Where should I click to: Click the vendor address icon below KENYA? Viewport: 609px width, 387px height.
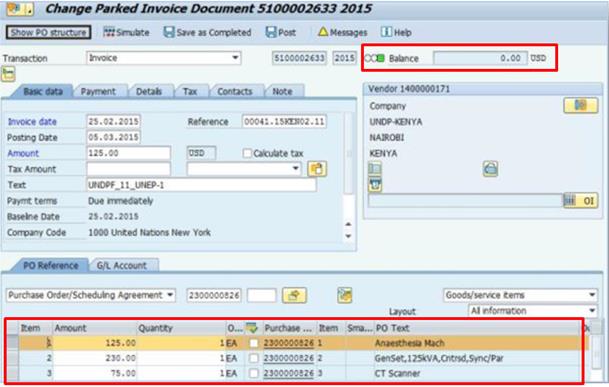(x=375, y=169)
